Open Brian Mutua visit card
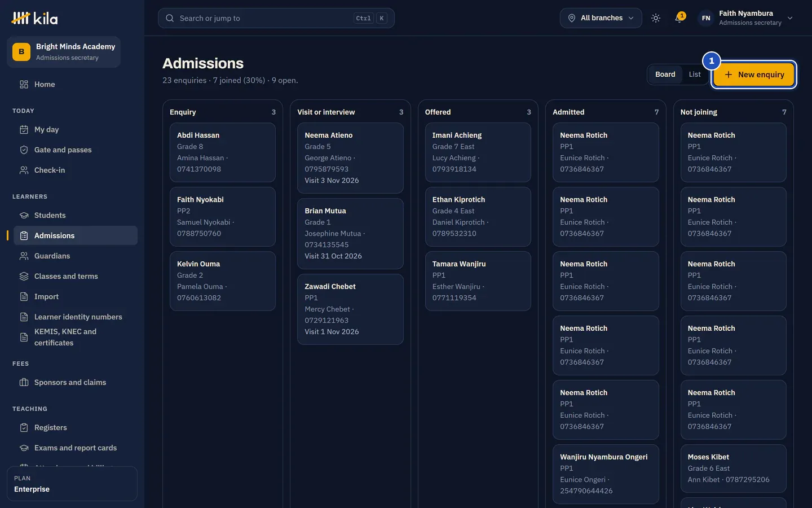Image resolution: width=812 pixels, height=508 pixels. pos(350,234)
